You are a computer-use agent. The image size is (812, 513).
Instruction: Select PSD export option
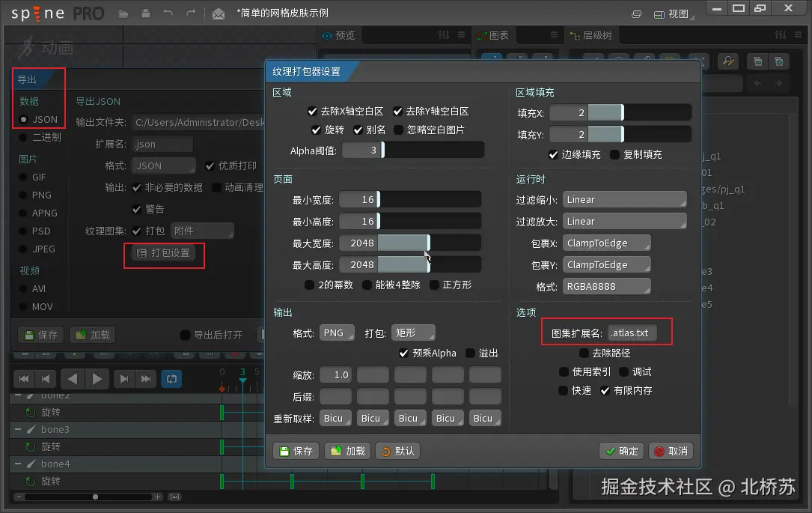(34, 231)
